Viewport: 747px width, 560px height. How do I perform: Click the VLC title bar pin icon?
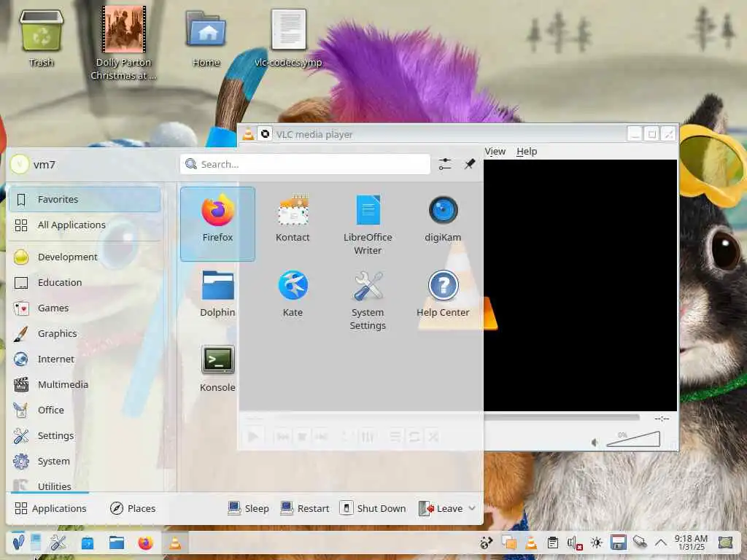click(265, 134)
